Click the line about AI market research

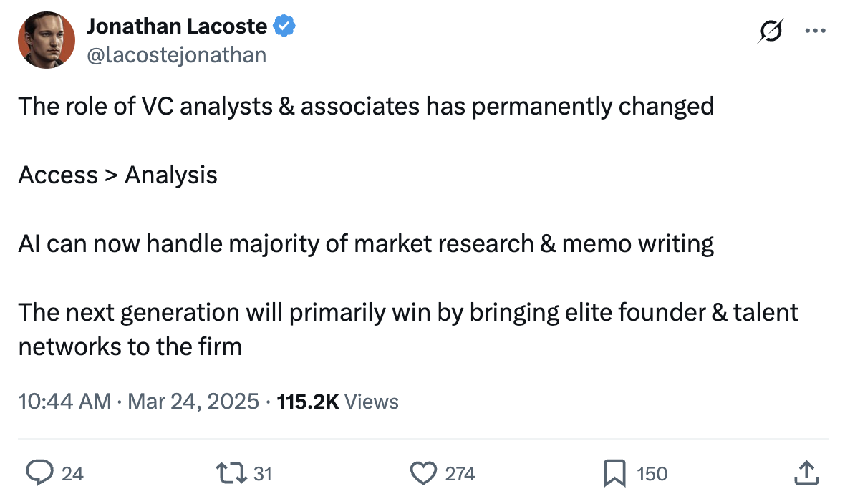[366, 243]
